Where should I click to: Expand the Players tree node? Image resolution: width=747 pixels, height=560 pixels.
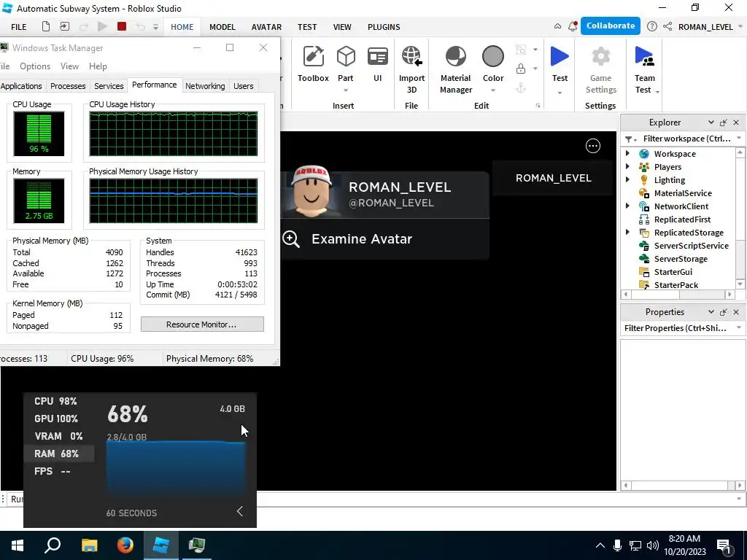(x=627, y=167)
